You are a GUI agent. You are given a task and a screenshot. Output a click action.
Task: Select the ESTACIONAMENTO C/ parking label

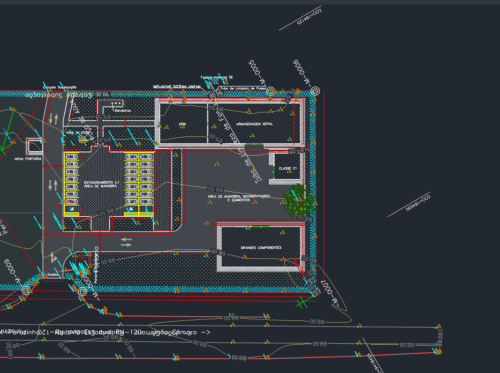pyautogui.click(x=101, y=182)
